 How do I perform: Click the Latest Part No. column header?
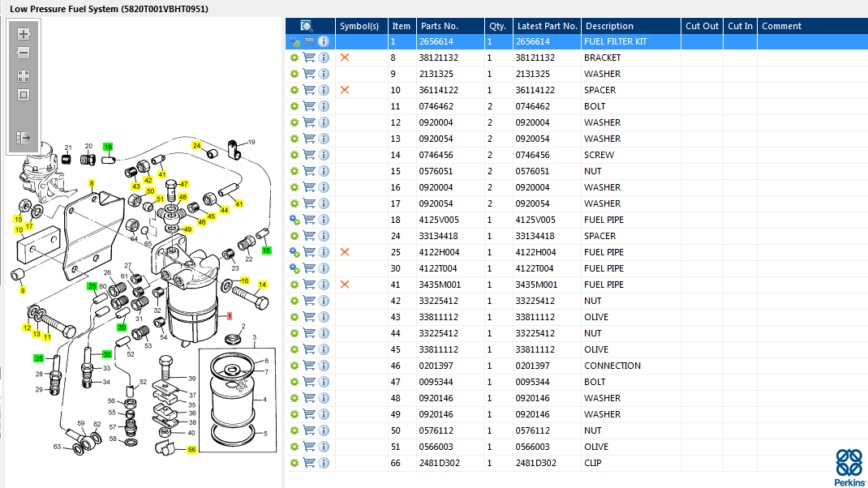(x=547, y=26)
